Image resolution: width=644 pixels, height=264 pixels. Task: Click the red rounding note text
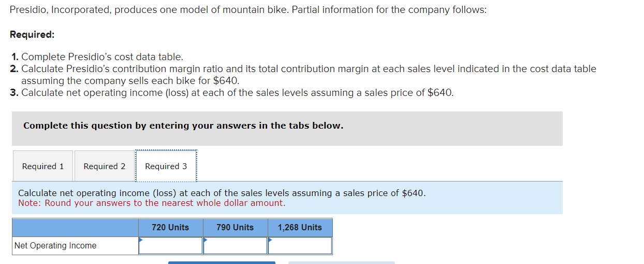152,203
